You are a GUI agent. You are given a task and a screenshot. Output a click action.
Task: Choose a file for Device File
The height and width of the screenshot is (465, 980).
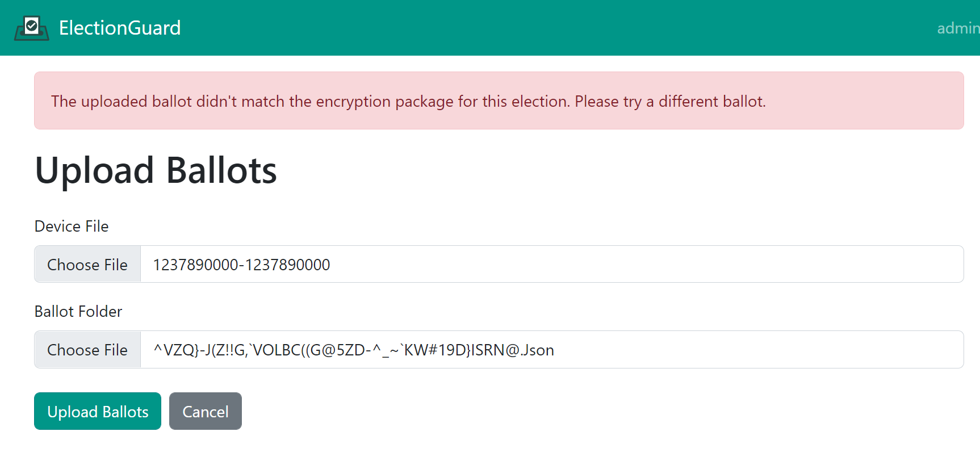point(87,265)
